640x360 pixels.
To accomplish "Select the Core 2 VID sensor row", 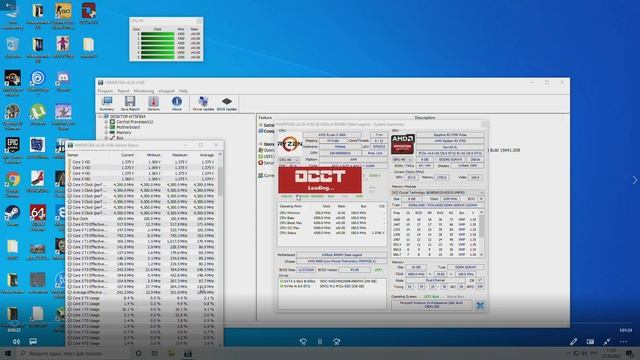I will pos(141,162).
